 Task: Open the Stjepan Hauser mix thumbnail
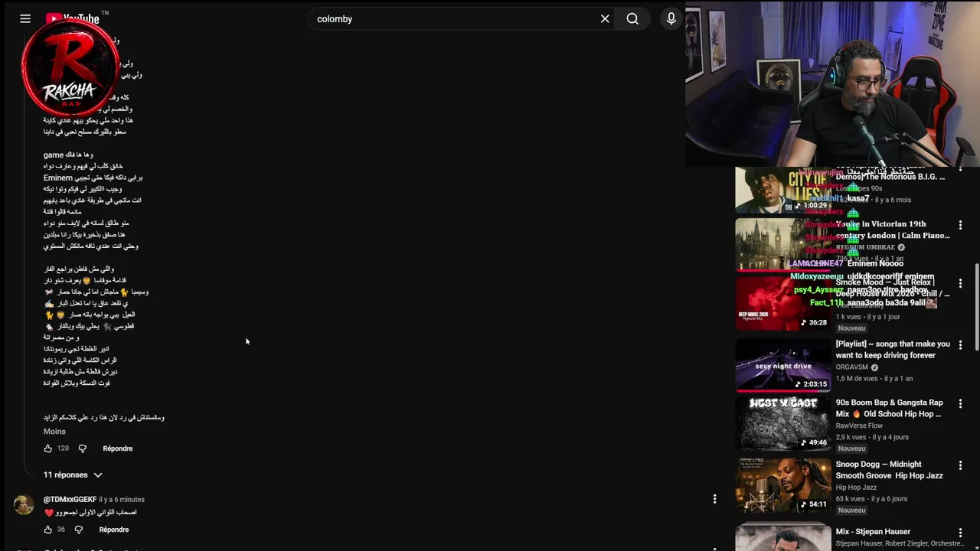(782, 536)
